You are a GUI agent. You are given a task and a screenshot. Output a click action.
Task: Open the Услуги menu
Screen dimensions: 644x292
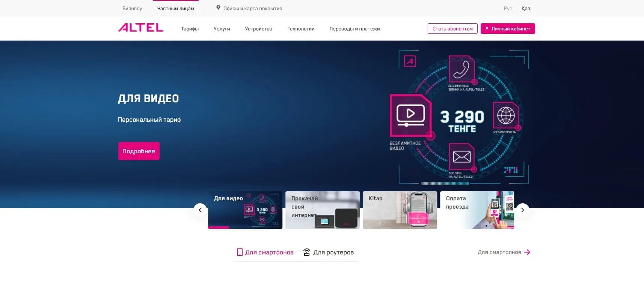(222, 29)
